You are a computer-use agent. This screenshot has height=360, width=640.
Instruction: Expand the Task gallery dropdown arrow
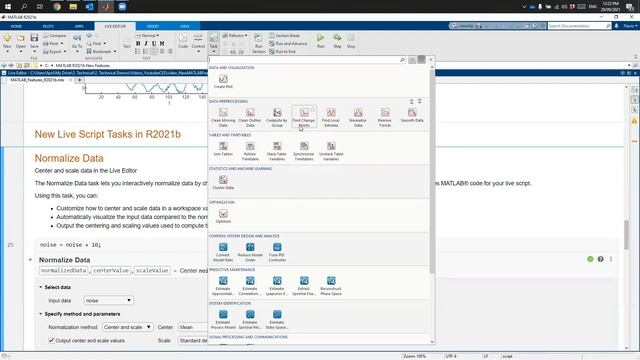click(x=213, y=52)
